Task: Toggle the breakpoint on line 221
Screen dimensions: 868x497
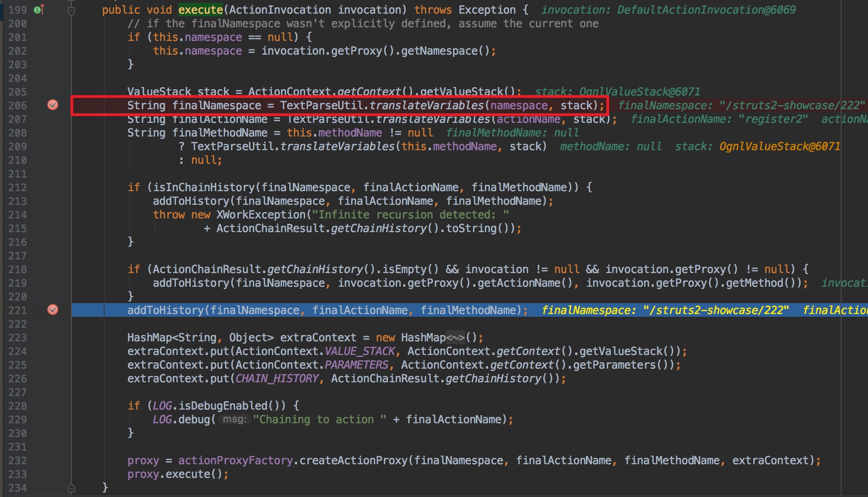Action: (x=53, y=310)
